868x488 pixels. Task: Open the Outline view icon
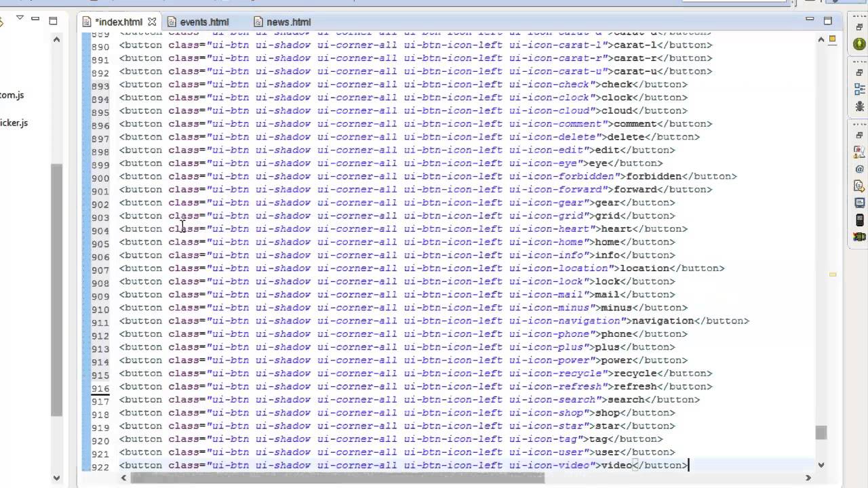tap(860, 89)
